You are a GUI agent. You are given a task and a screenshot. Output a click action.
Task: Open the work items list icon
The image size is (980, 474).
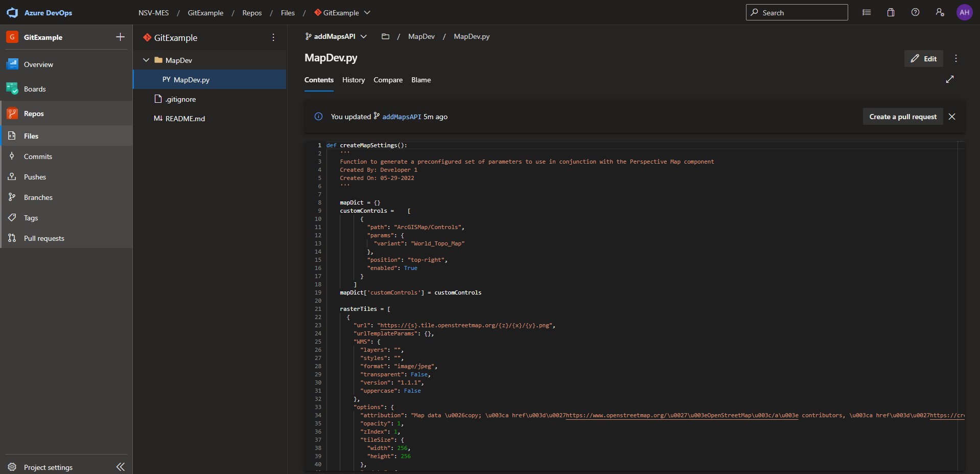point(867,12)
